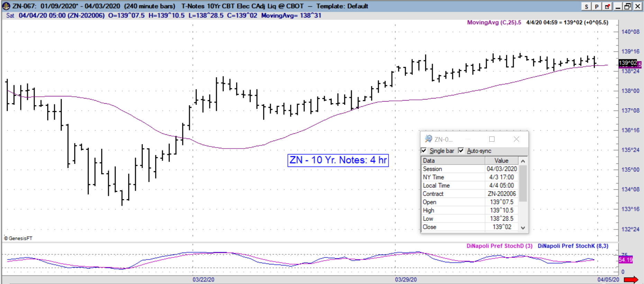Click the 139^02 current price marker
644x284 pixels.
click(628, 63)
